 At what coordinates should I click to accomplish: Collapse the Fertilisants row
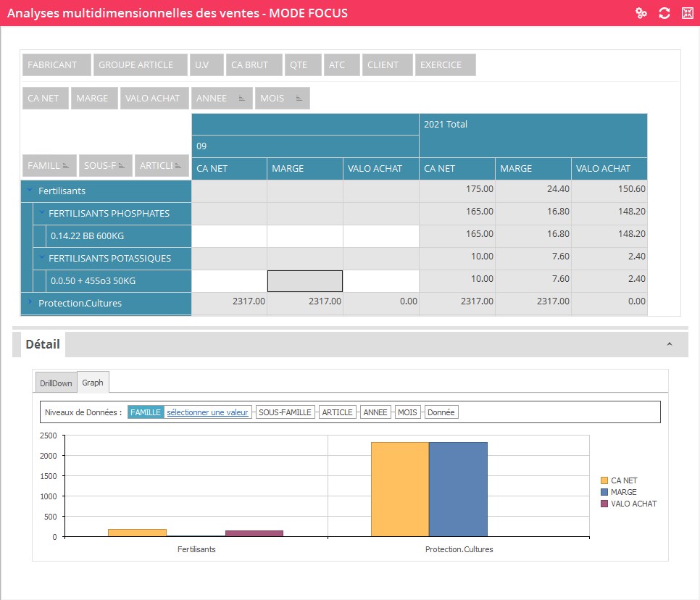[30, 191]
